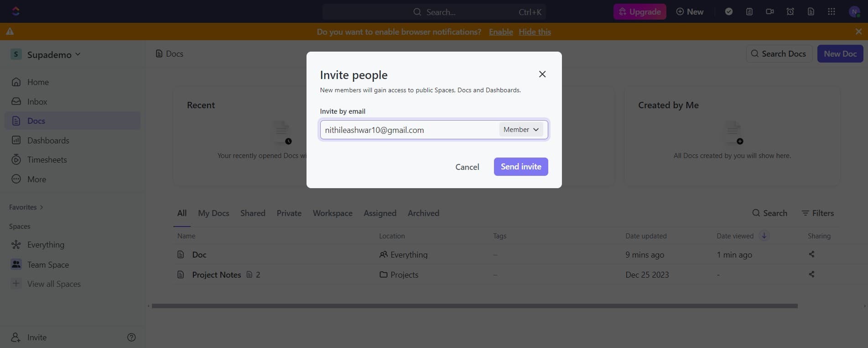The width and height of the screenshot is (868, 348).
Task: Close the Invite people dialog
Action: [542, 74]
